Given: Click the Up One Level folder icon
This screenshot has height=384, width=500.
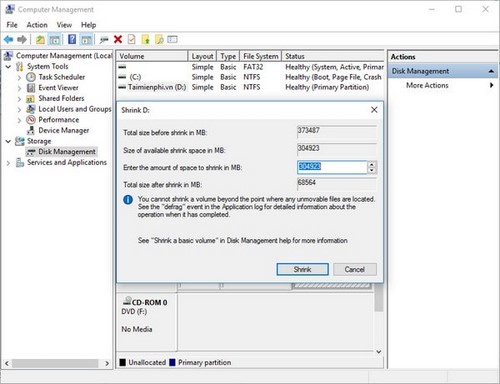Looking at the screenshot, I should click(40, 40).
